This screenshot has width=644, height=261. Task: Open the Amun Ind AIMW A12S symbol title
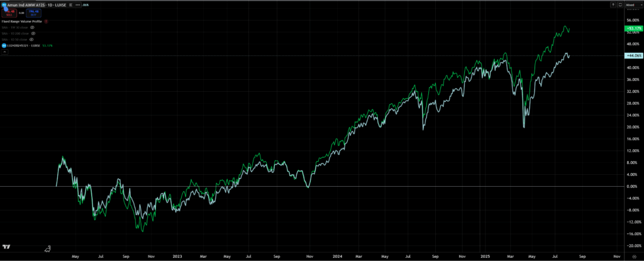[x=26, y=5]
